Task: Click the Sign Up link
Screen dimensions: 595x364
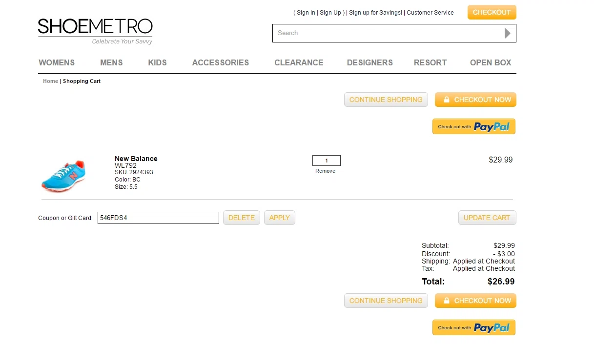Action: click(x=330, y=13)
